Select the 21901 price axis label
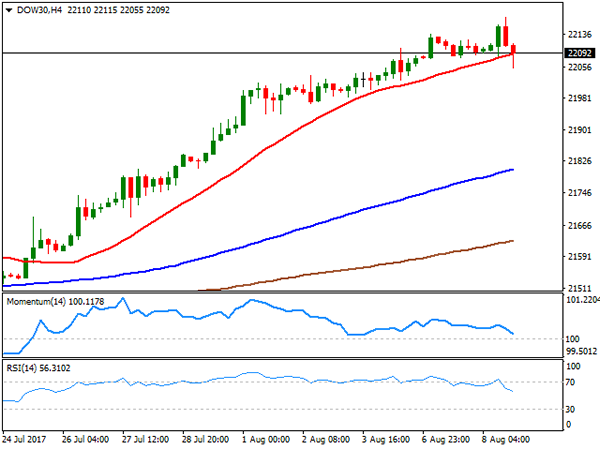 580,130
